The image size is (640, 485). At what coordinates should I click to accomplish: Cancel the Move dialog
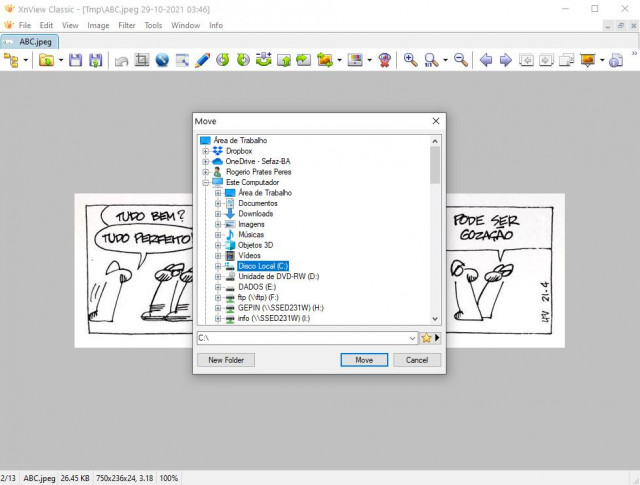click(417, 360)
